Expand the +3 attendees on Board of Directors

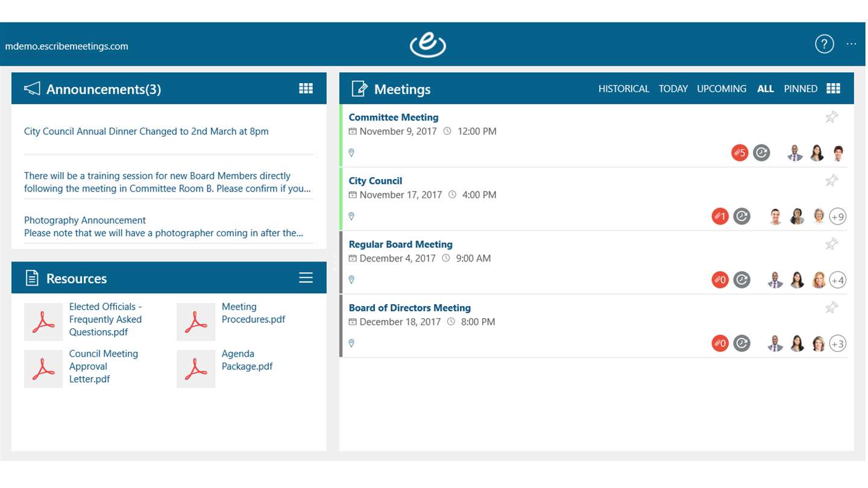click(x=838, y=343)
